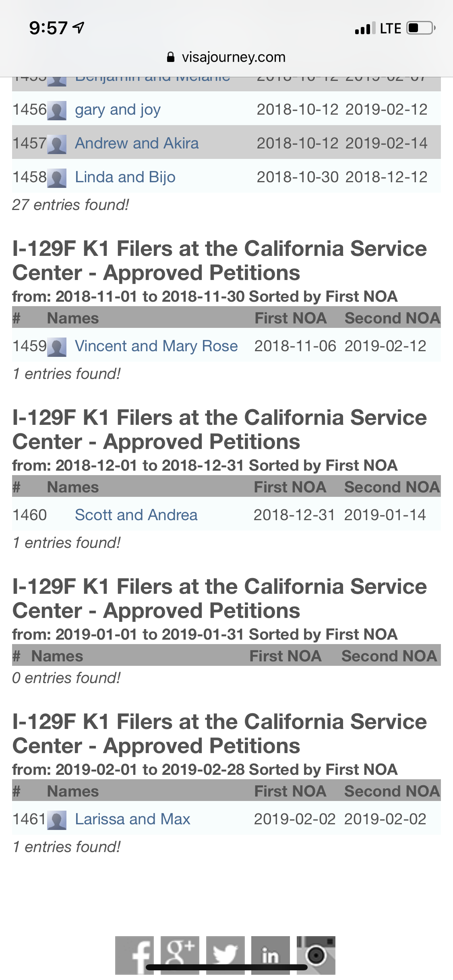
Task: Open Andrew and Akira timeline link
Action: [x=137, y=143]
